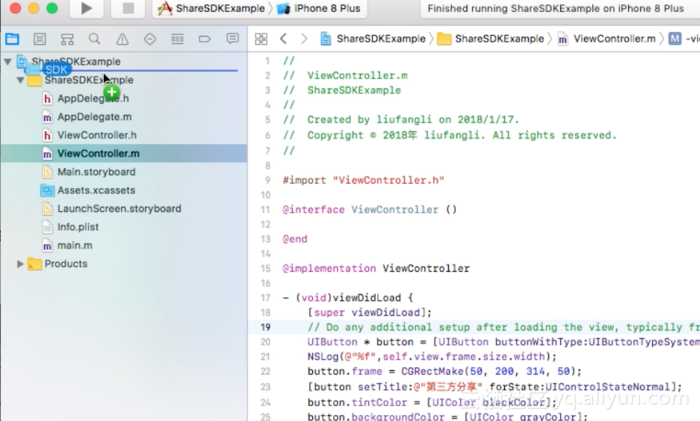Click the activity status message field

tap(560, 8)
